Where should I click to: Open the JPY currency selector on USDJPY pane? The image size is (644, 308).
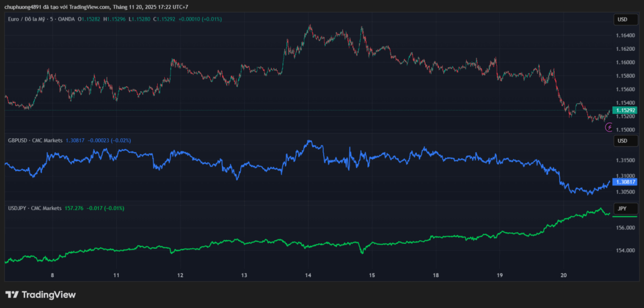coord(622,208)
